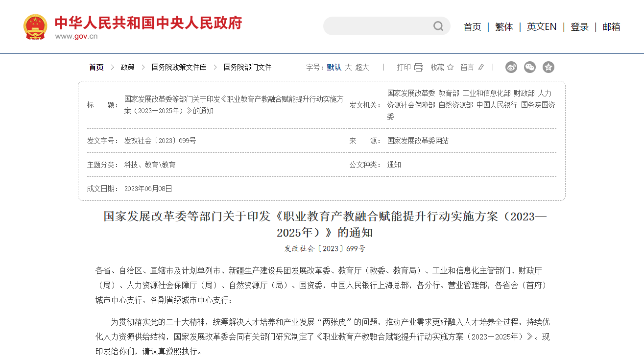Click the 字号 label
This screenshot has height=363, width=644.
(x=315, y=67)
